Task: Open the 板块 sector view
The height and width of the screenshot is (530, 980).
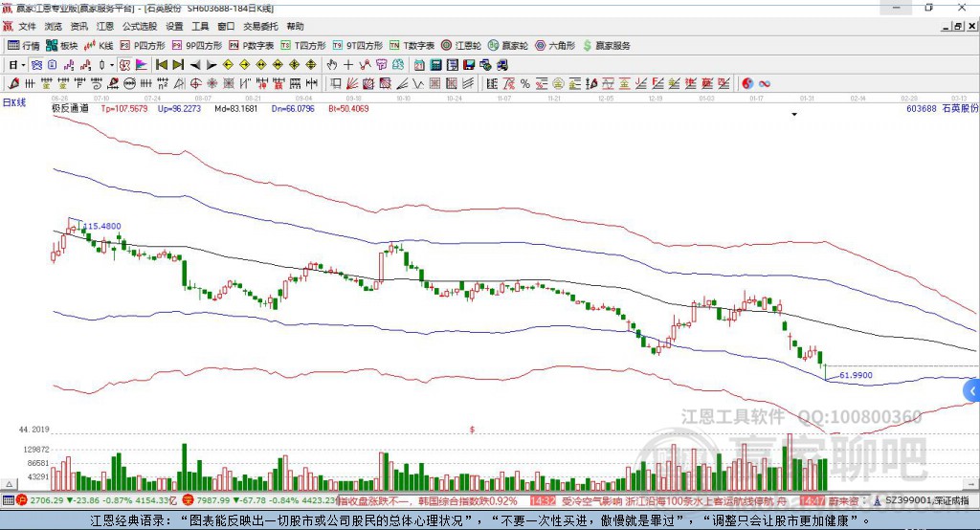Action: [x=61, y=46]
